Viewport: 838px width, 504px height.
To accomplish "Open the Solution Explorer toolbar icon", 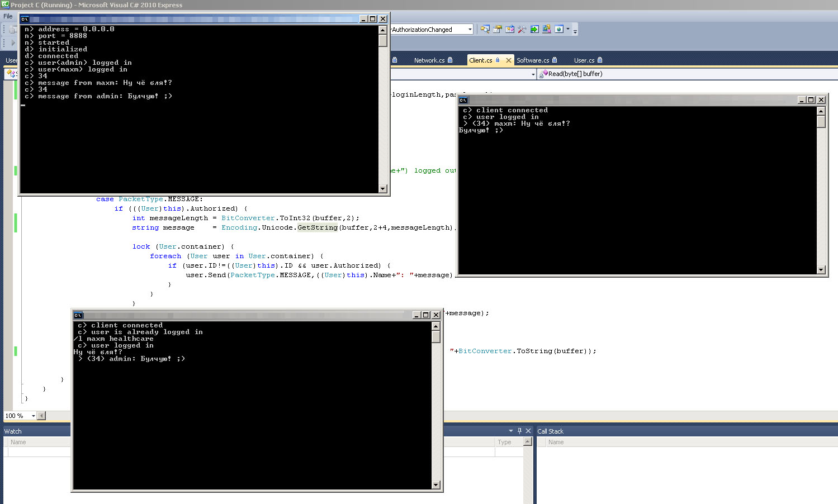I will click(x=497, y=30).
